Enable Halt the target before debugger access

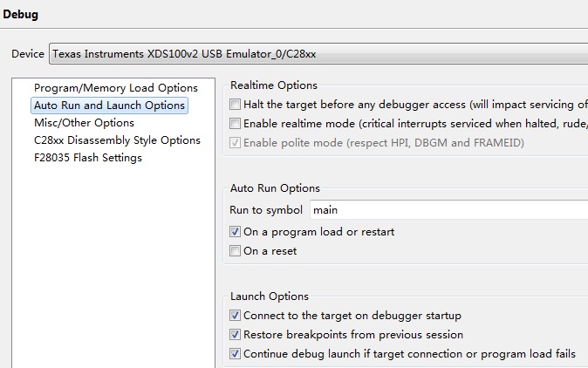pos(236,105)
